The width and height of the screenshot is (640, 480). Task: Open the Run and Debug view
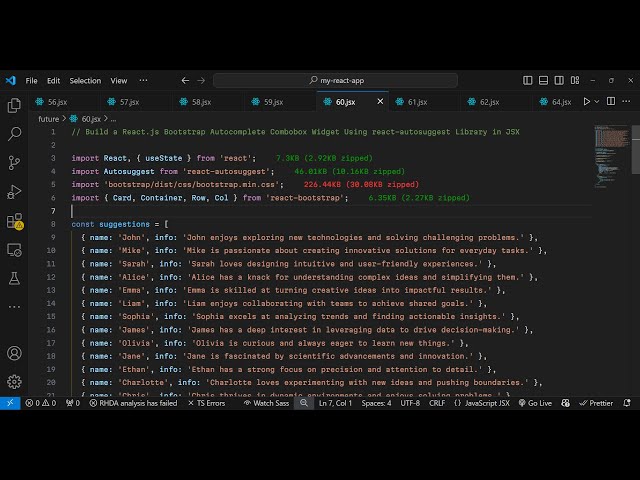coord(14,191)
